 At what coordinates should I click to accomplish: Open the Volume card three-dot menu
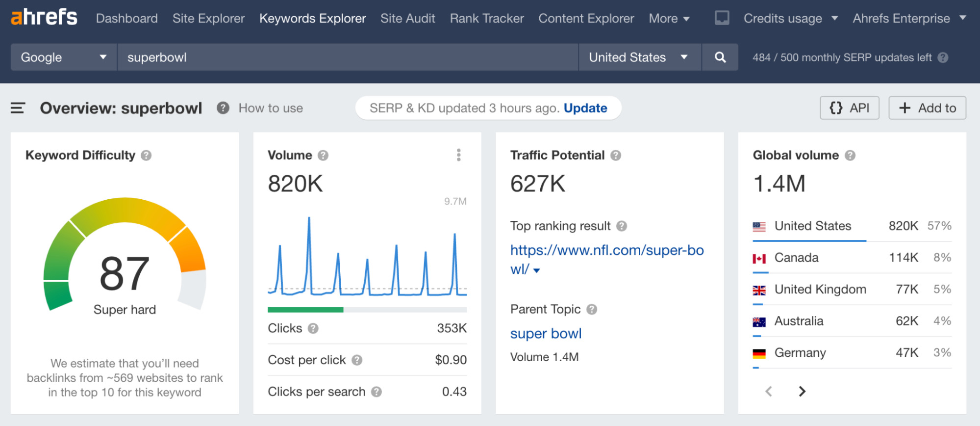(x=459, y=155)
